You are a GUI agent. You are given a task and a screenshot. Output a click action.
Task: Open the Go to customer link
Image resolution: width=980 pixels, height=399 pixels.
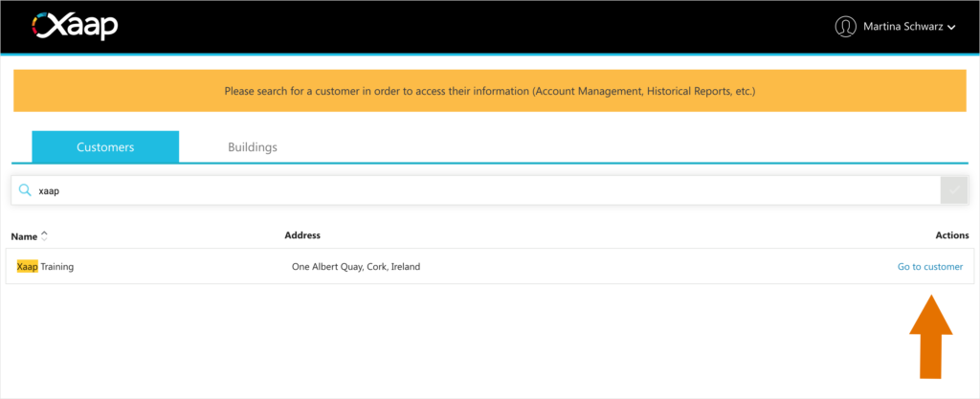[930, 267]
